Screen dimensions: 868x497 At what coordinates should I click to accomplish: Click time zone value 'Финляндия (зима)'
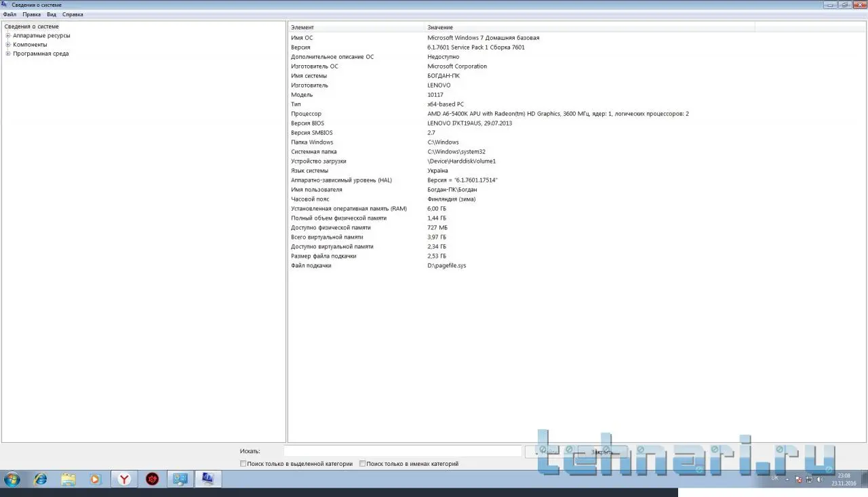click(x=452, y=199)
